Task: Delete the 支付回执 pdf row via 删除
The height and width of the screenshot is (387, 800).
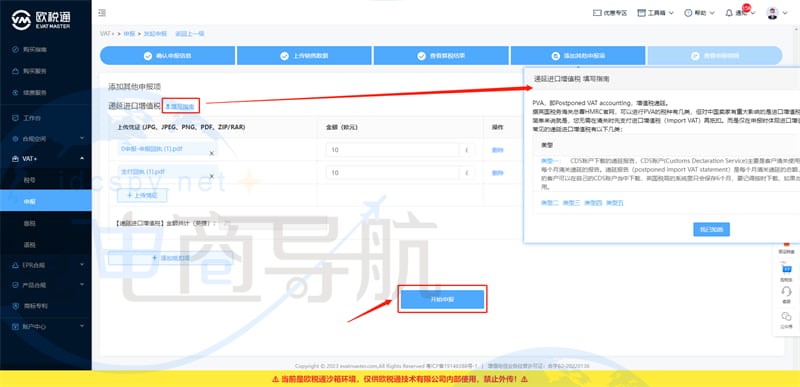Action: [497, 173]
